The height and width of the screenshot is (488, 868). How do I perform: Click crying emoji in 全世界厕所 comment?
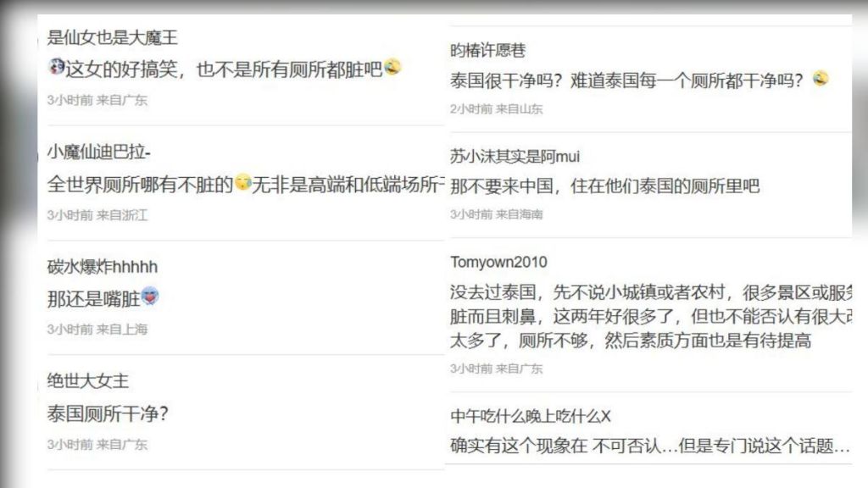pyautogui.click(x=243, y=182)
